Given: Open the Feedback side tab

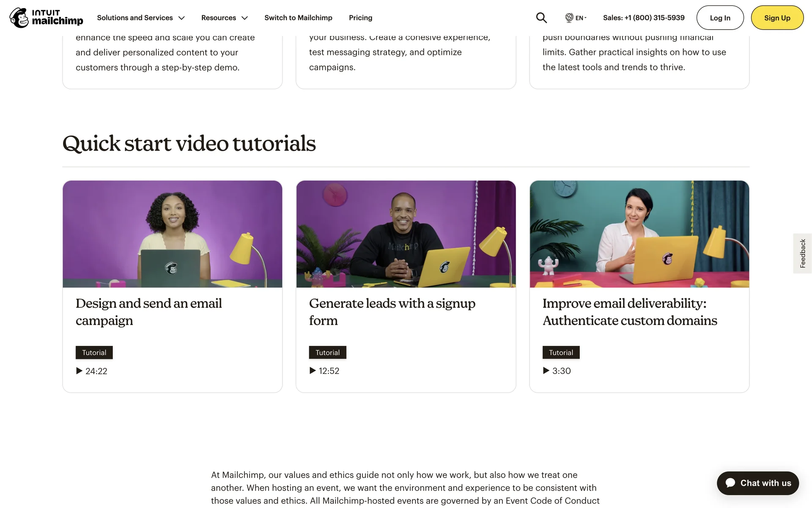Looking at the screenshot, I should coord(802,253).
